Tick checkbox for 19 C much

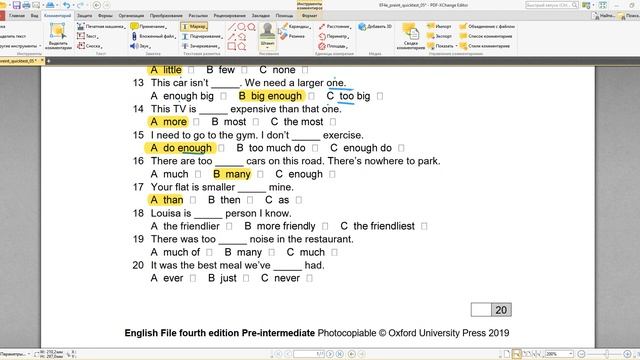[334, 252]
